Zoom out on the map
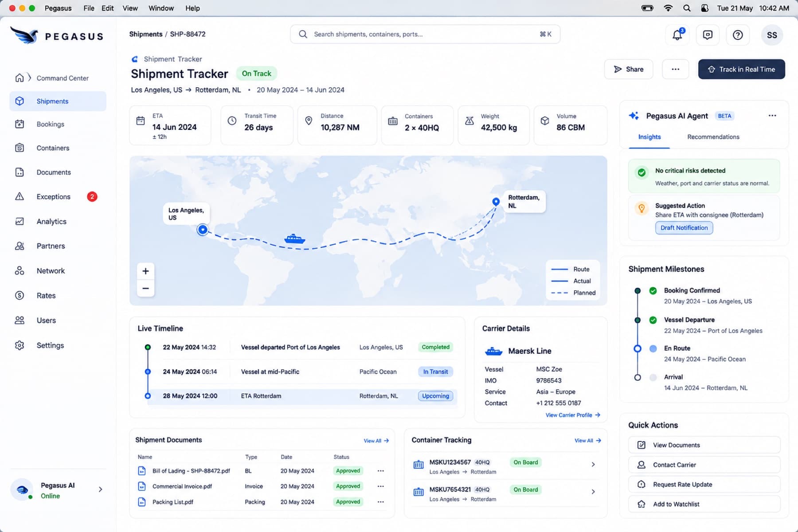This screenshot has height=532, width=798. coord(145,288)
